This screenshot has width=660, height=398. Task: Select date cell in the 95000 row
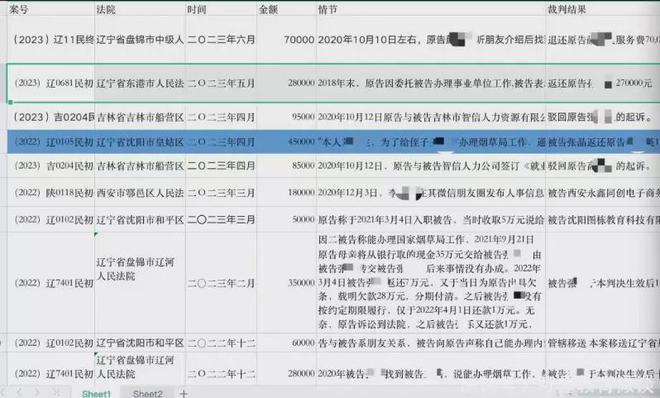pos(221,117)
